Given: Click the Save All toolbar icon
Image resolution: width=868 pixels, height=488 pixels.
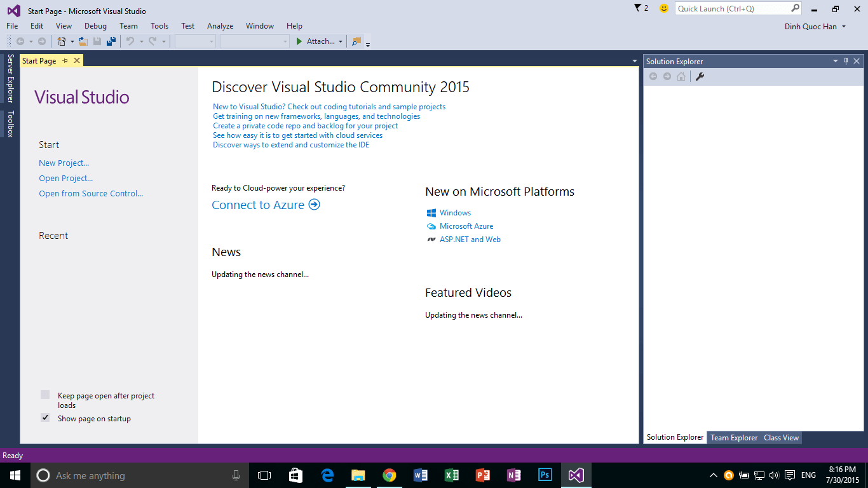Looking at the screenshot, I should pyautogui.click(x=111, y=41).
